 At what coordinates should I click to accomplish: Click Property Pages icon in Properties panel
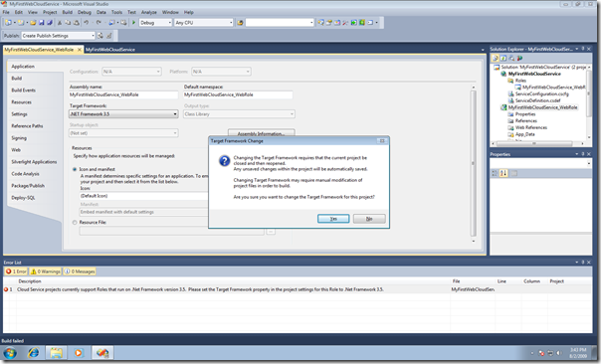[514, 173]
